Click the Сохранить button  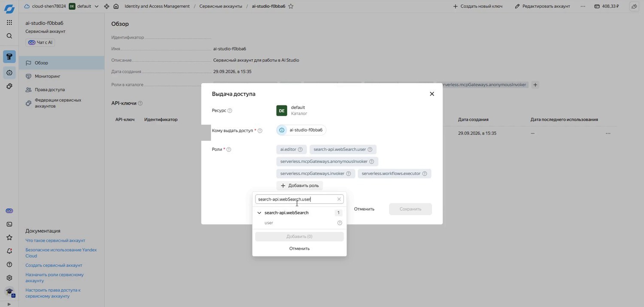click(410, 209)
